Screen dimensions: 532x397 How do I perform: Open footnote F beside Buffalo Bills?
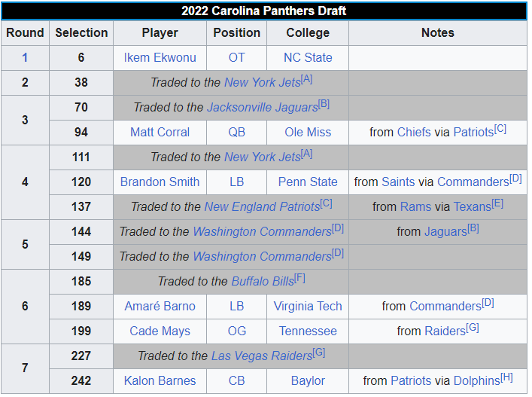(x=299, y=277)
